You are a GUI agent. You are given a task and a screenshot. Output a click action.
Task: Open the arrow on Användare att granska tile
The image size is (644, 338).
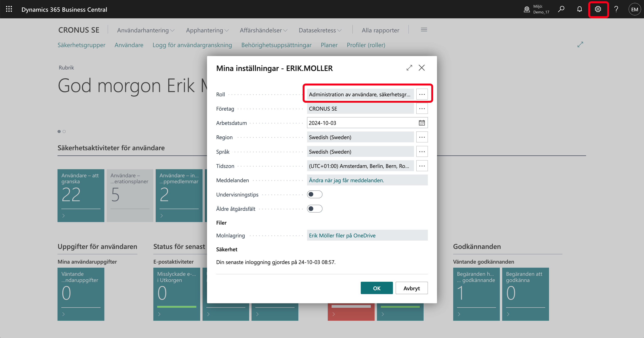point(63,215)
